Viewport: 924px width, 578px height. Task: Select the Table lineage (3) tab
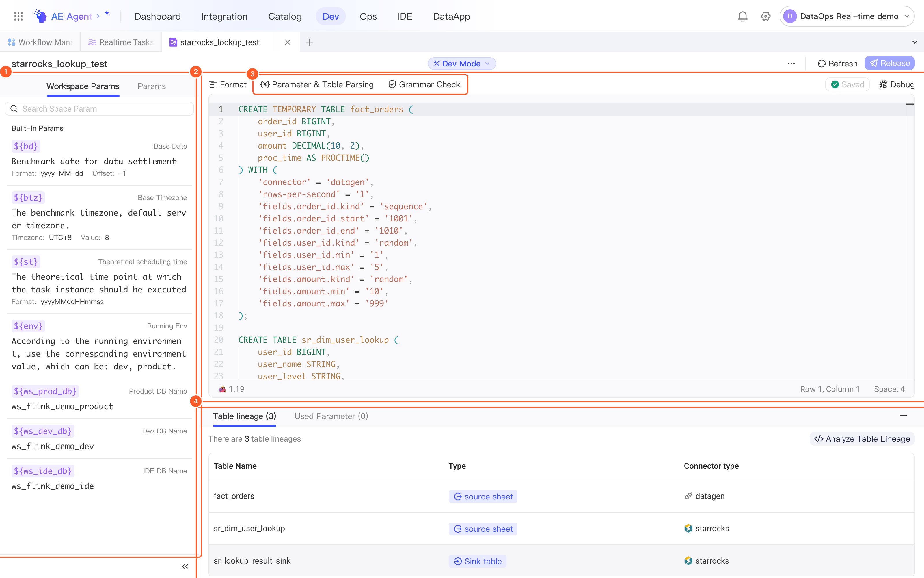tap(244, 416)
